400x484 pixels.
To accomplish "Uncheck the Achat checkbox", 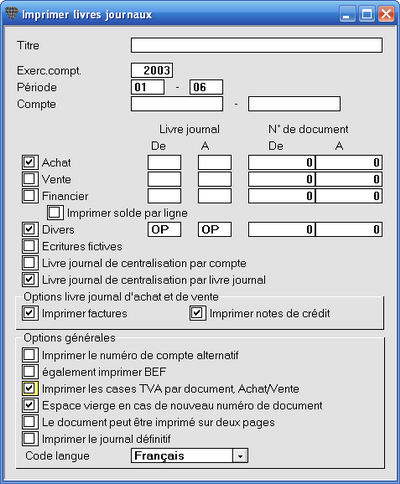I will tap(30, 162).
